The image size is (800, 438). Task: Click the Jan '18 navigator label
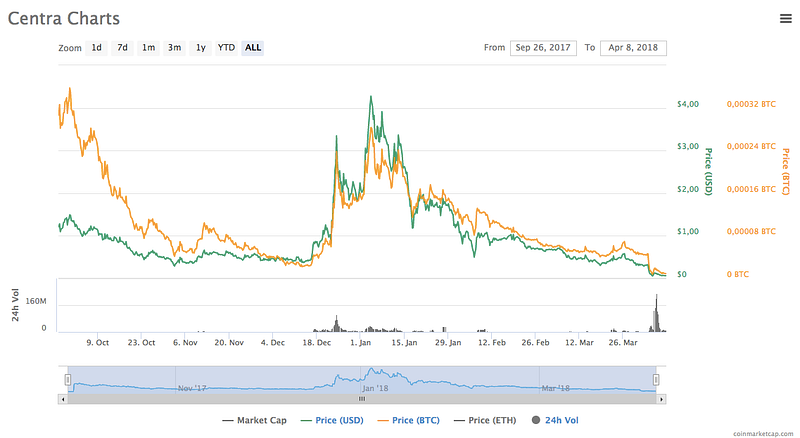(x=375, y=388)
